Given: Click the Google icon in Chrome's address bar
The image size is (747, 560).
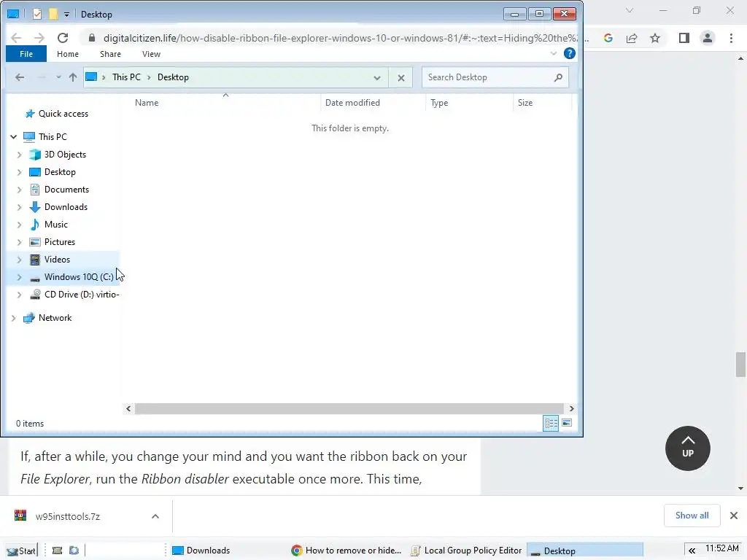Looking at the screenshot, I should (x=608, y=38).
